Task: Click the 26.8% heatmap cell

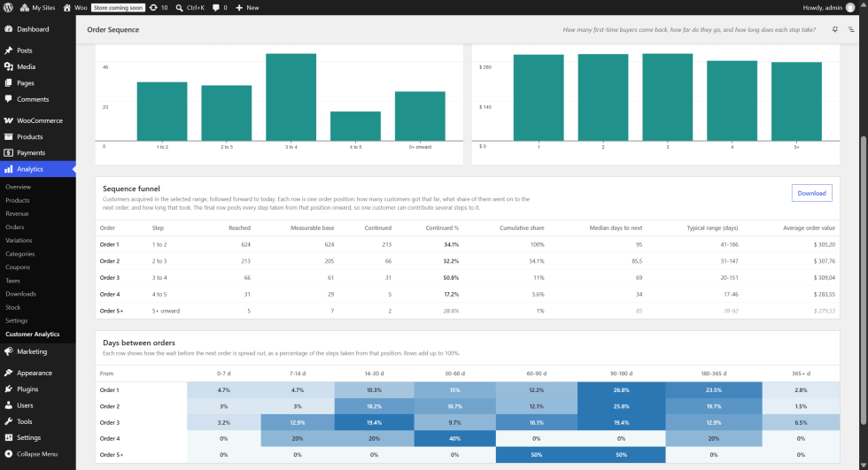Action: (x=621, y=389)
